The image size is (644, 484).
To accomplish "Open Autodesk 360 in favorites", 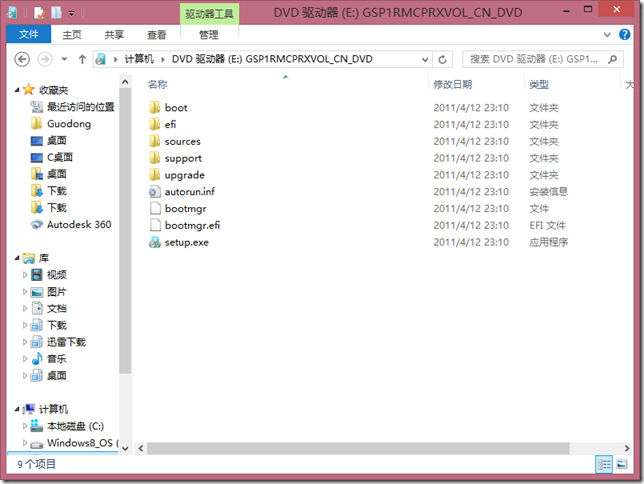I will [79, 225].
